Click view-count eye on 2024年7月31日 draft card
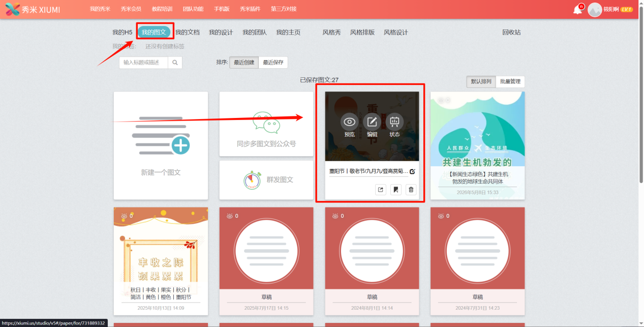 (441, 216)
